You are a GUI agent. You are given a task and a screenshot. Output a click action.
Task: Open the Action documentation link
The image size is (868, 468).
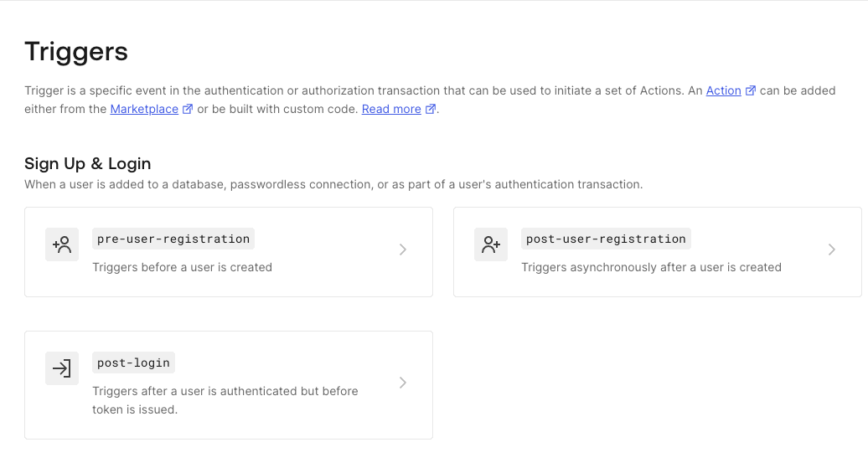pyautogui.click(x=723, y=90)
